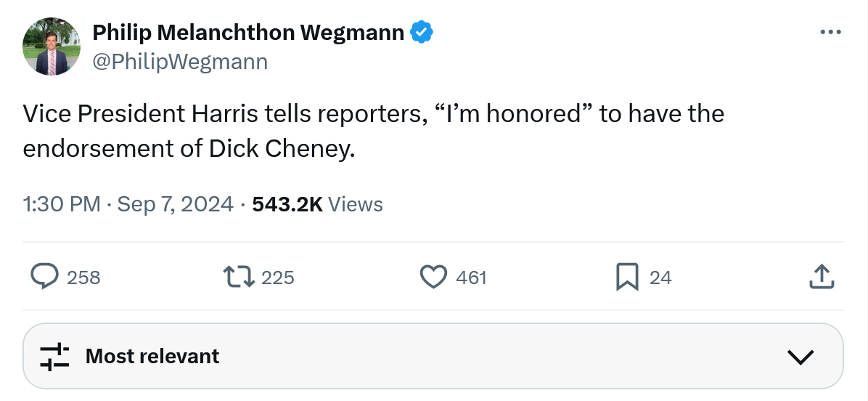Click the 461 likes count
Image resolution: width=868 pixels, height=401 pixels.
click(471, 278)
